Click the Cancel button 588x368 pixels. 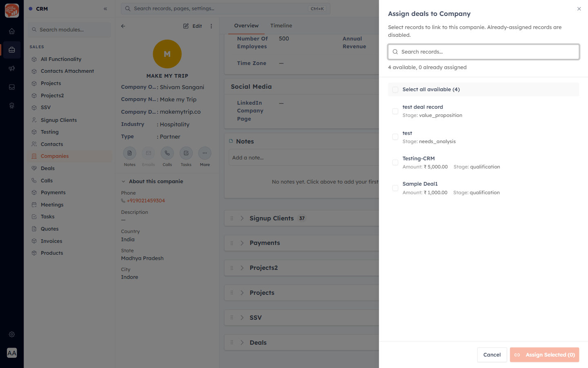[x=492, y=355]
